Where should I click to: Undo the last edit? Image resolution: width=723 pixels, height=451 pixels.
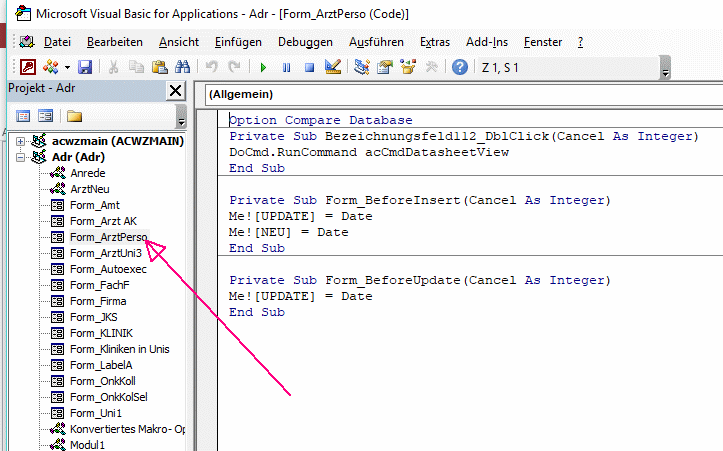click(211, 67)
